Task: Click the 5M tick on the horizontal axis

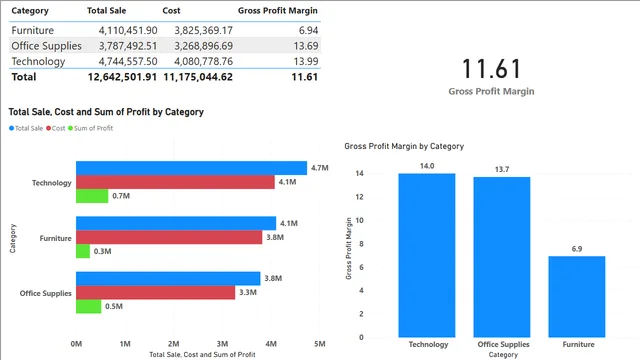Action: (320, 344)
